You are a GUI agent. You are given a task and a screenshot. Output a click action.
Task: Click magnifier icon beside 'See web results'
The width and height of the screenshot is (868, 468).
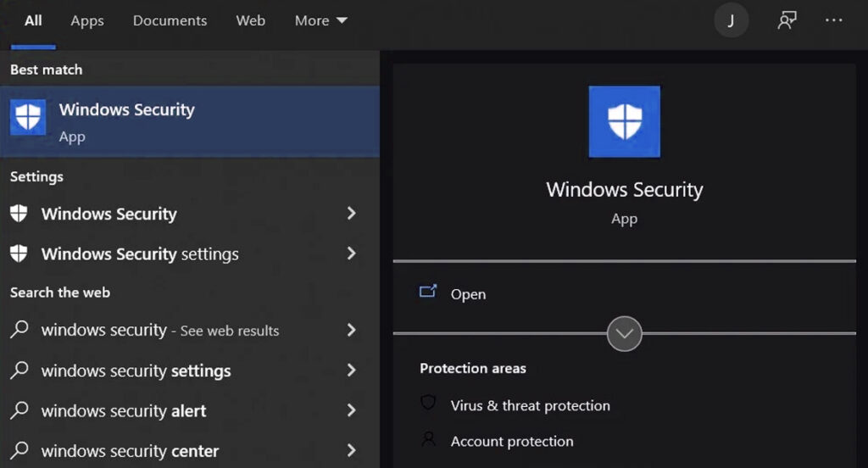(19, 329)
